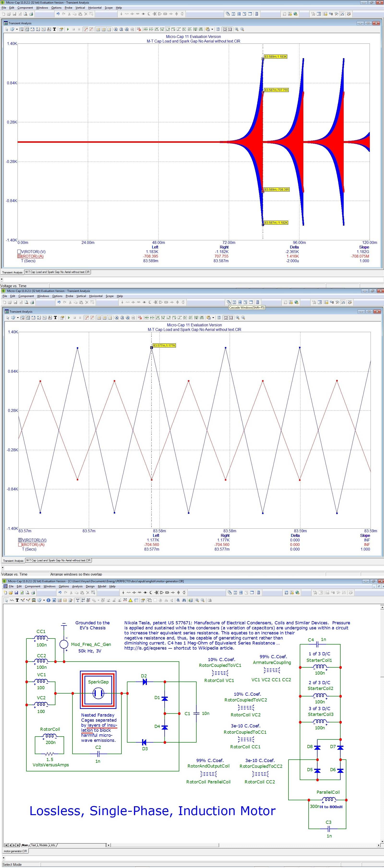Screen dimensions: 384x868
Task: Toggle V(ROTOR) (V) checkbox in top plot legend
Action: point(19,252)
